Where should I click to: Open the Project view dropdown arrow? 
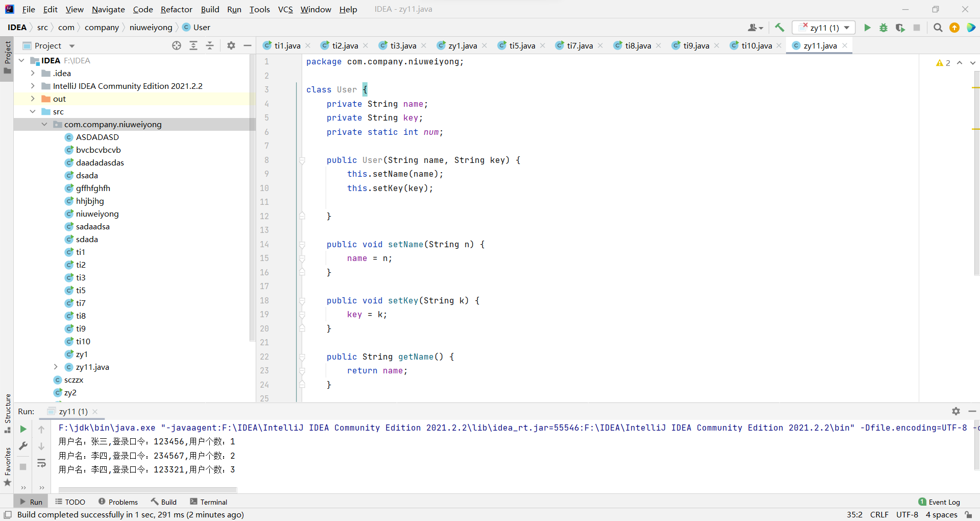pos(72,46)
